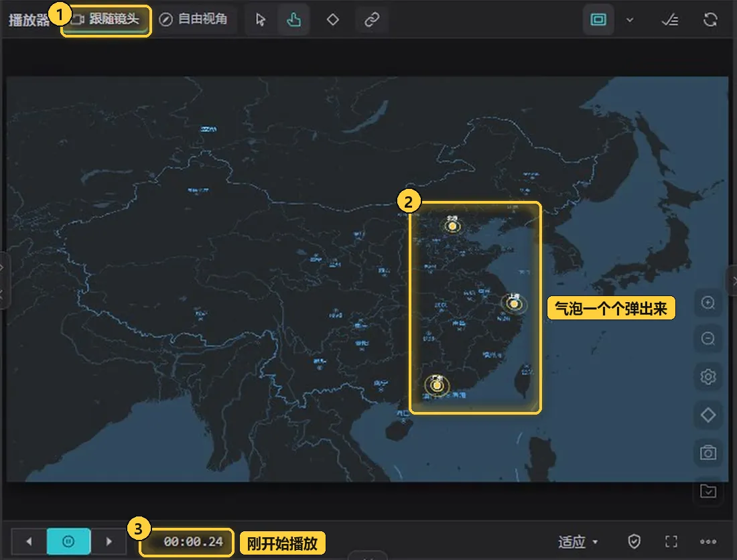Pause playback with the cyan button
737x560 pixels.
(68, 541)
